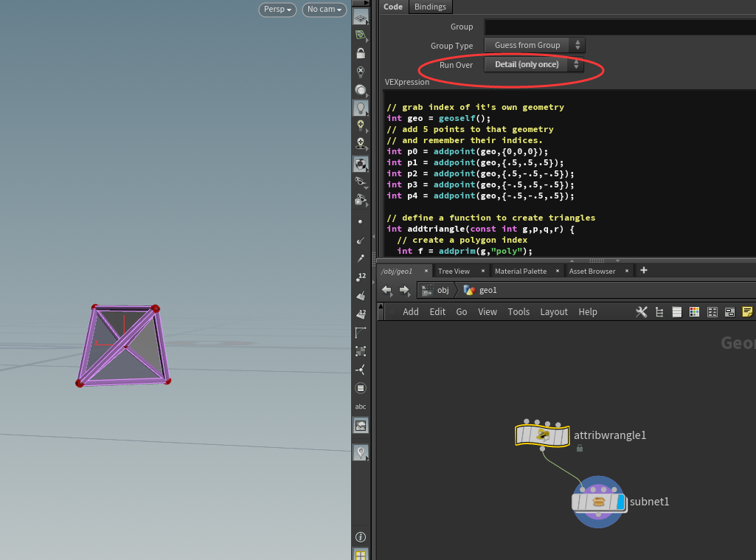
Task: Open the network editor display options wrench
Action: [x=641, y=311]
